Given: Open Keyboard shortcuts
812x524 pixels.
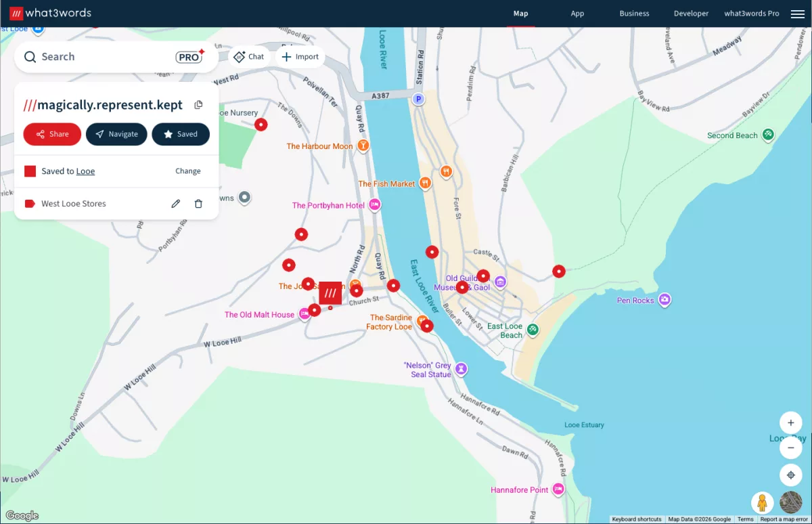Looking at the screenshot, I should [637, 519].
